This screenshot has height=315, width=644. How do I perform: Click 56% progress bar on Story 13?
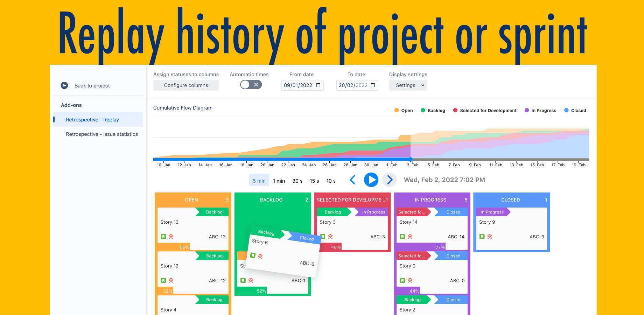point(174,247)
